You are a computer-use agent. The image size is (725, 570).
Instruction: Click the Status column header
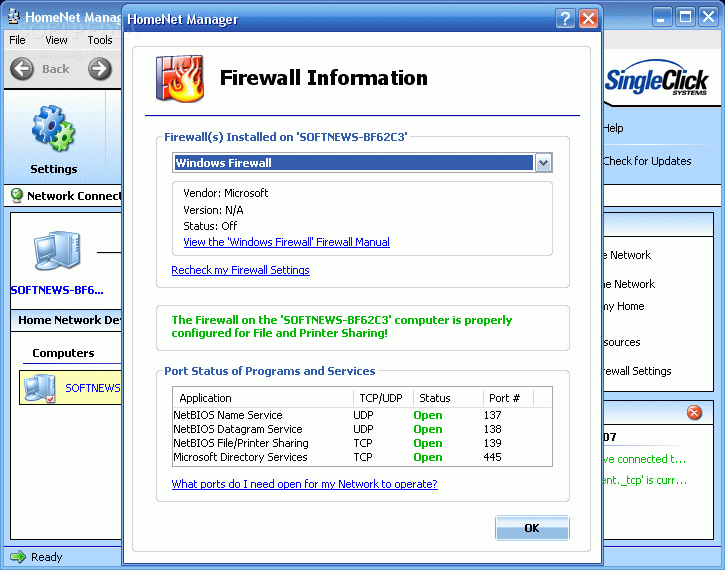point(448,398)
